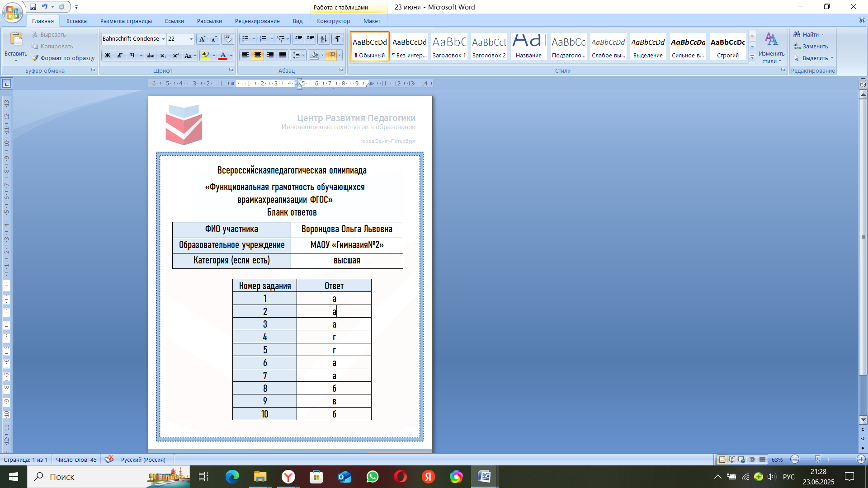
Task: Click the red font color swatch
Action: tap(223, 56)
